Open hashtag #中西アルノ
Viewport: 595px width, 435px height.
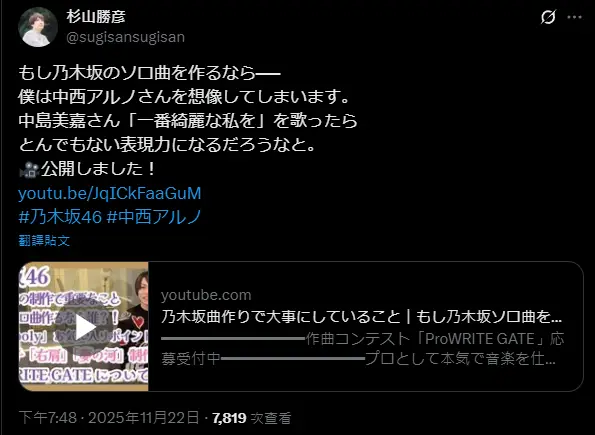(154, 217)
